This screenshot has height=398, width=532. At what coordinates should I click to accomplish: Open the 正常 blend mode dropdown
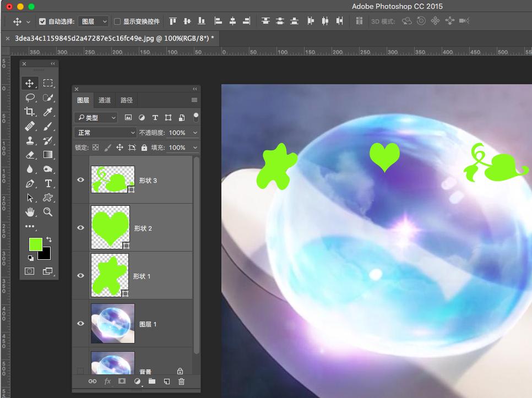tap(105, 133)
